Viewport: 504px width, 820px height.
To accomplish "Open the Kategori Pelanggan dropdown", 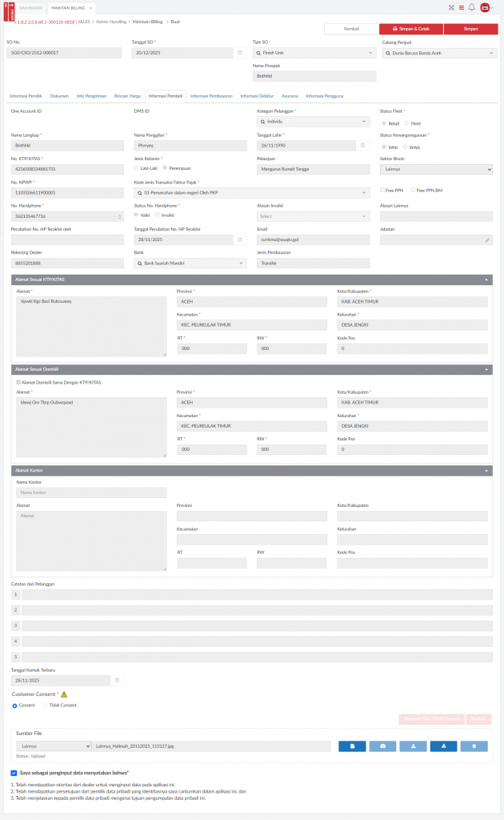I will click(x=313, y=122).
